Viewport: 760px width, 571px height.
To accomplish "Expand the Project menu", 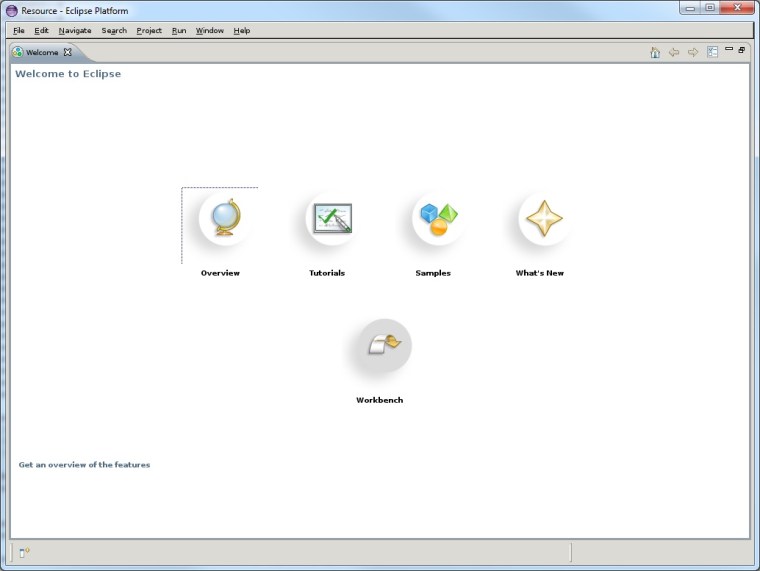I will pos(149,30).
